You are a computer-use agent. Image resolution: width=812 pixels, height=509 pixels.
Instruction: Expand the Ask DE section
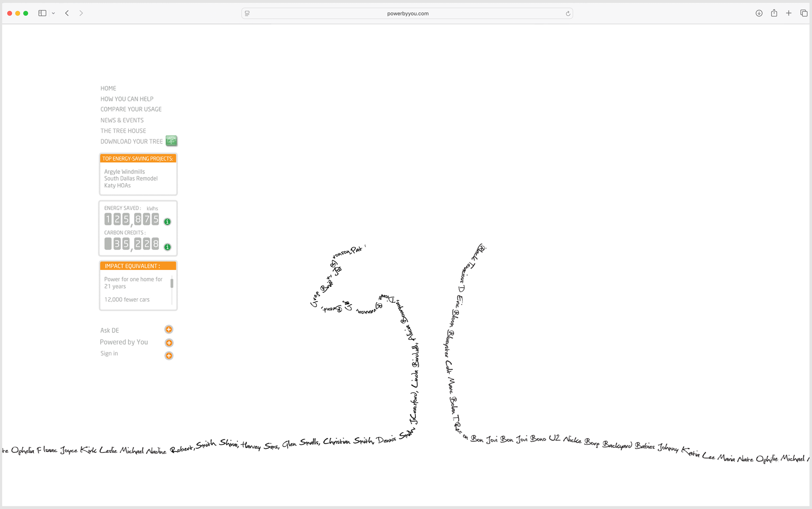pyautogui.click(x=169, y=330)
